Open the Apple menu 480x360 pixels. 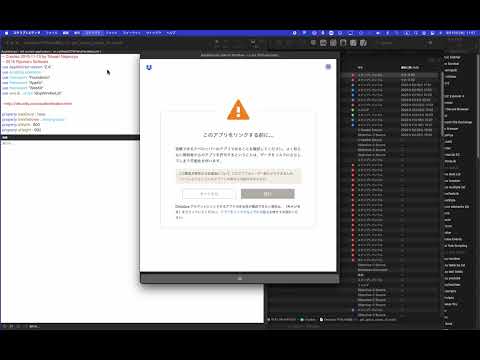click(x=6, y=33)
